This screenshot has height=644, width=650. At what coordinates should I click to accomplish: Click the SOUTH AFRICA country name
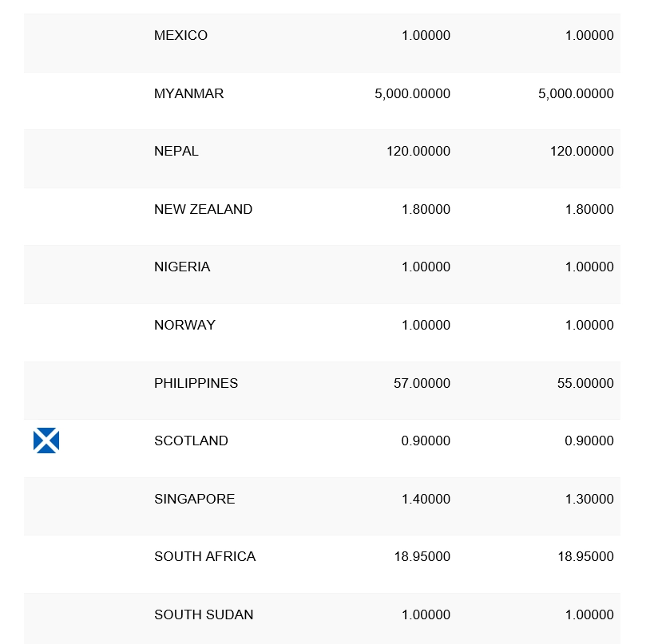point(204,557)
